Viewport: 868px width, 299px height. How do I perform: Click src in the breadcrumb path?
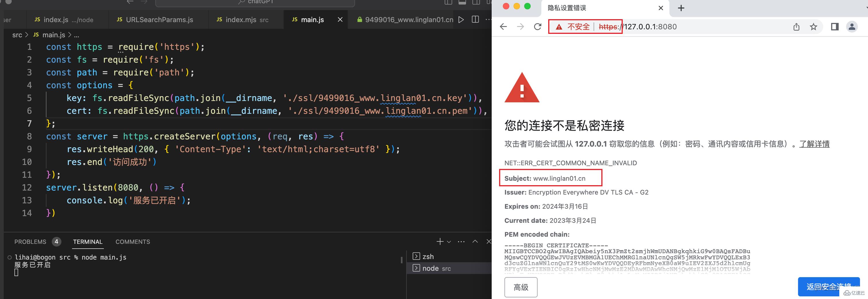17,35
